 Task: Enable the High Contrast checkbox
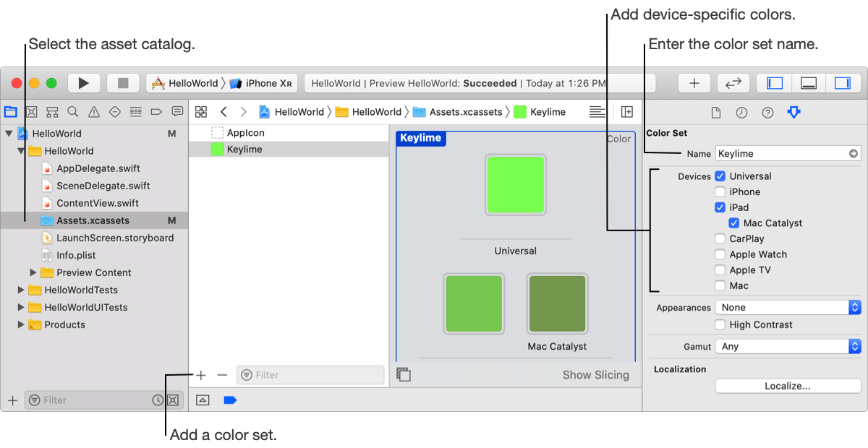[720, 325]
